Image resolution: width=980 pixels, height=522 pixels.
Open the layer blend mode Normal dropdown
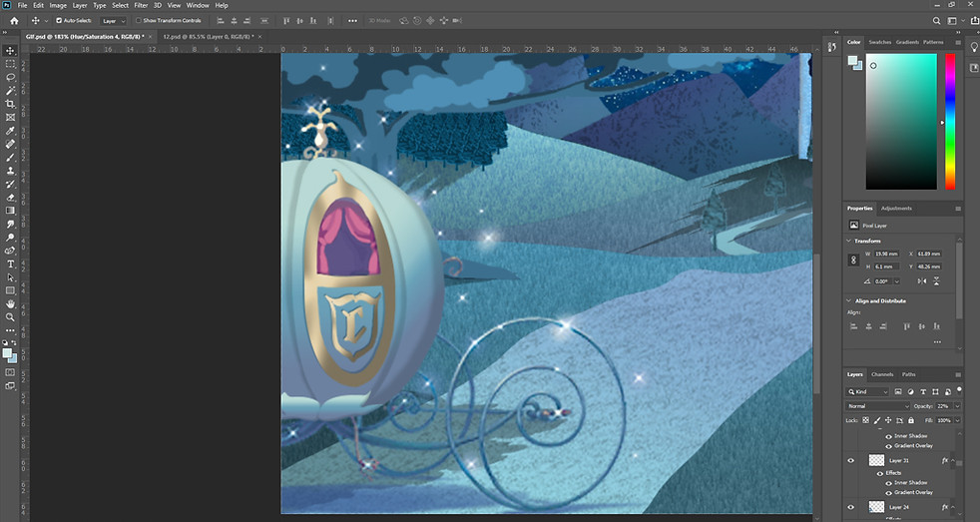point(878,406)
